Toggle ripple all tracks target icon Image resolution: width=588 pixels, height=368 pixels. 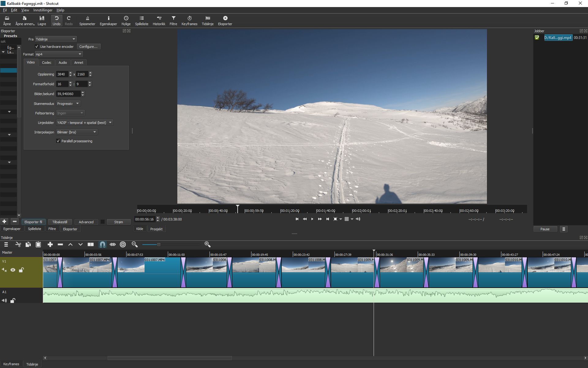pos(123,244)
